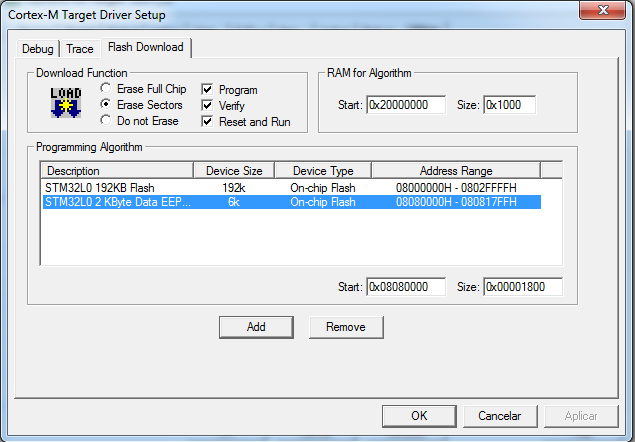Confirm with the OK button
The height and width of the screenshot is (442, 635).
pos(419,416)
